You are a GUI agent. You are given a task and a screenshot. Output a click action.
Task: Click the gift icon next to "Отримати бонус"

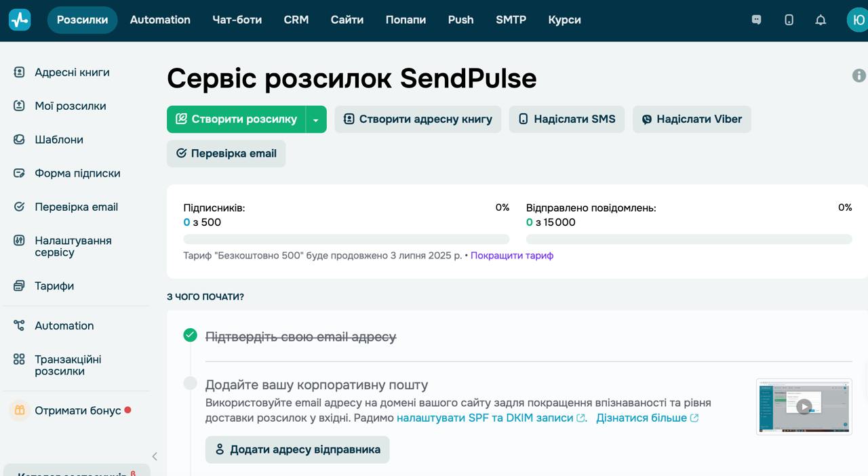tap(19, 410)
